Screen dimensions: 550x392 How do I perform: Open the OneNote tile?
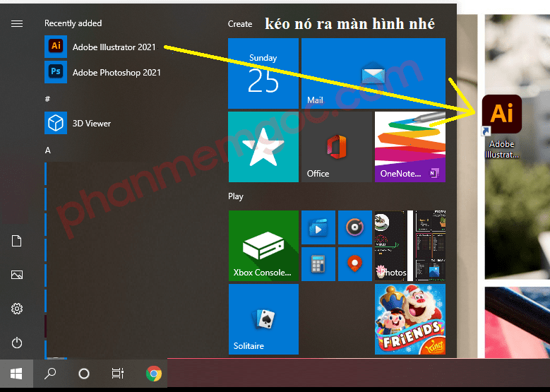click(410, 147)
